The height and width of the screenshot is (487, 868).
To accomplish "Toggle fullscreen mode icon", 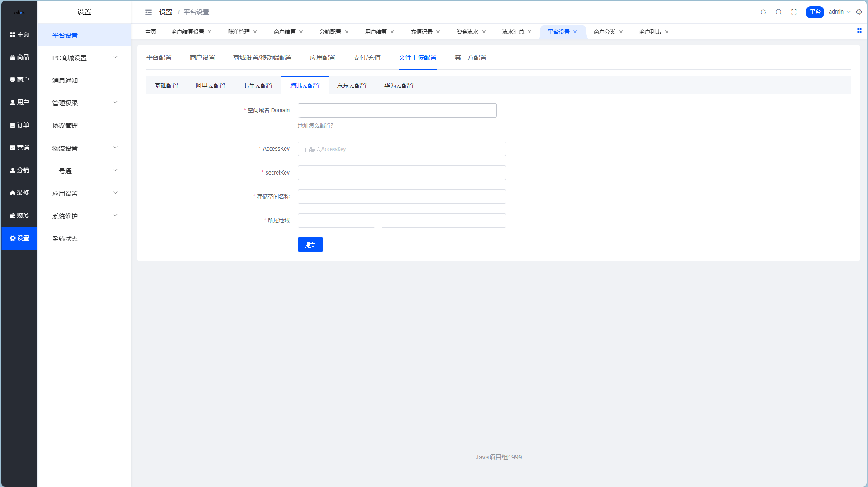I will (794, 12).
